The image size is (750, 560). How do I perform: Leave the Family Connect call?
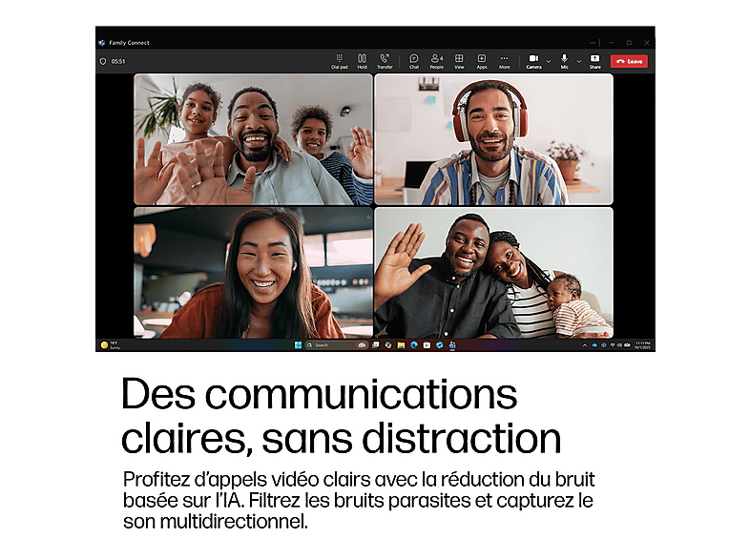pos(629,61)
